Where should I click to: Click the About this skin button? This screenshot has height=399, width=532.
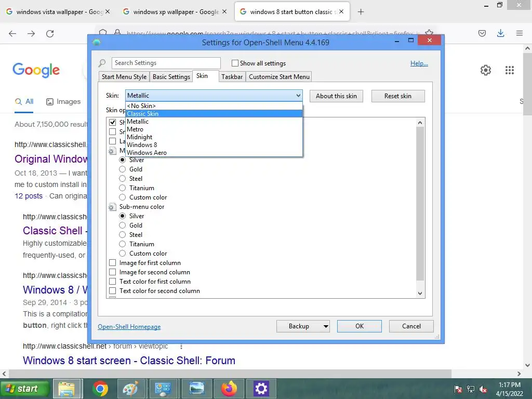[336, 96]
